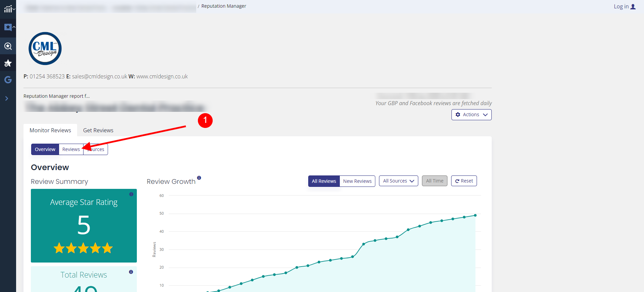Click the Total Reviews info icon
Screen dimensions: 644x292
click(131, 272)
